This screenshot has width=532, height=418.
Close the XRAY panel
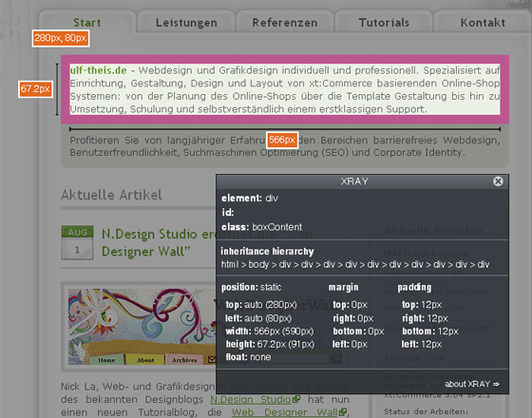(x=498, y=181)
